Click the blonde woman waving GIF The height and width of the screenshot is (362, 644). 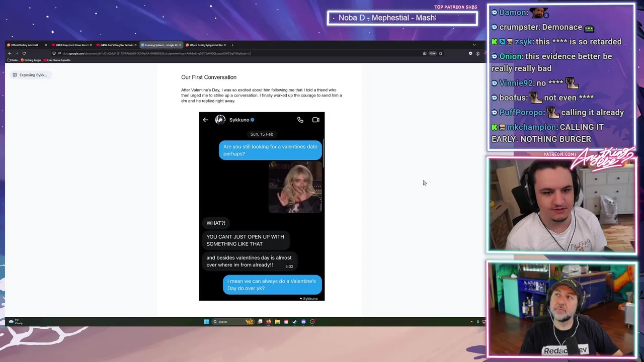coord(295,187)
